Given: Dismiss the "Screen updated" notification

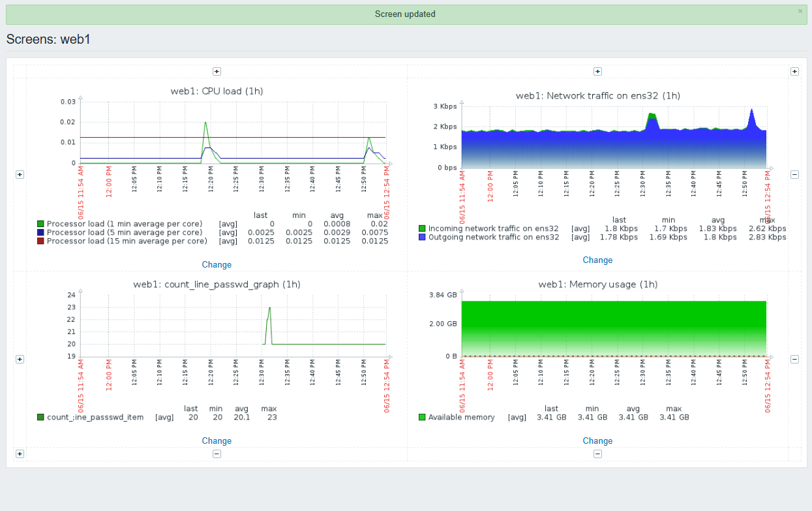Looking at the screenshot, I should pyautogui.click(x=800, y=11).
